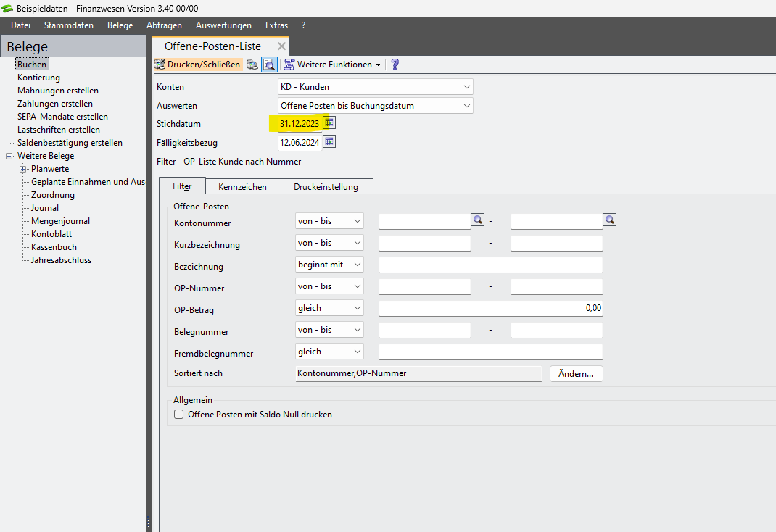Click the purple help question mark icon
This screenshot has width=776, height=532.
pyautogui.click(x=395, y=65)
